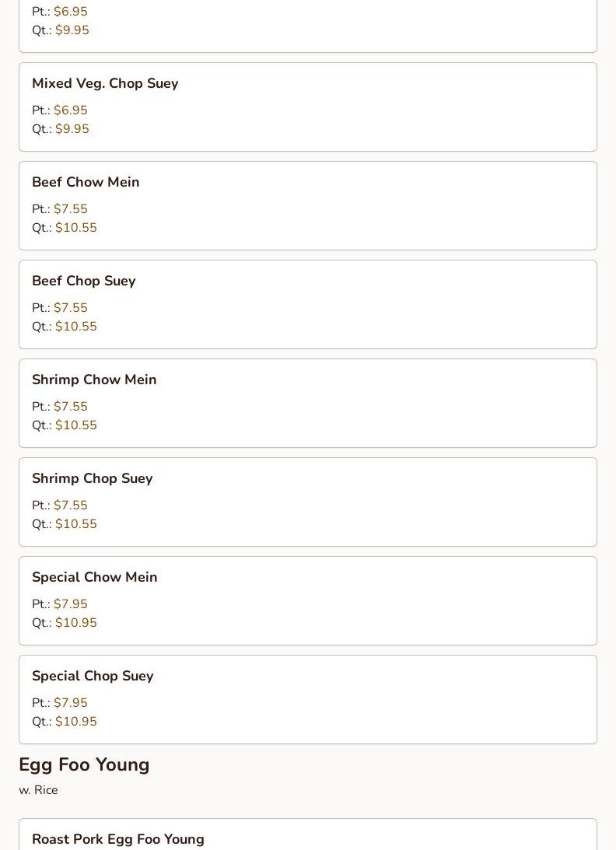This screenshot has width=616, height=850.
Task: Choose Shrimp Chow Mein pint price $7.55
Action: tap(70, 407)
